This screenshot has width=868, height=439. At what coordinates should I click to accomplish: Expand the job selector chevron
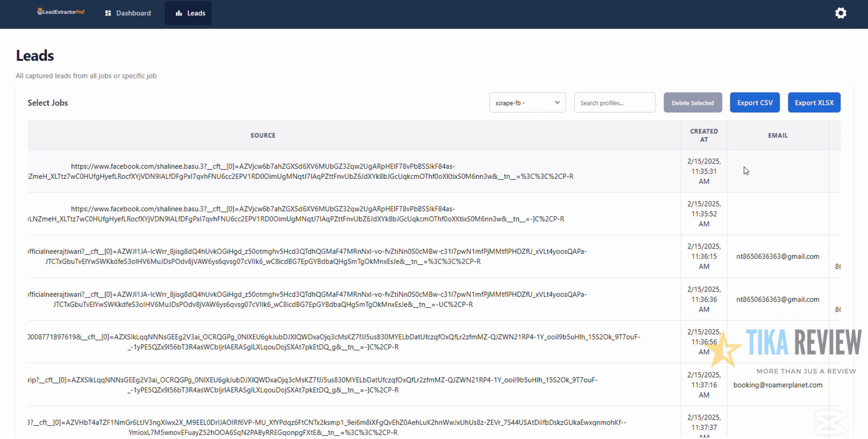557,102
